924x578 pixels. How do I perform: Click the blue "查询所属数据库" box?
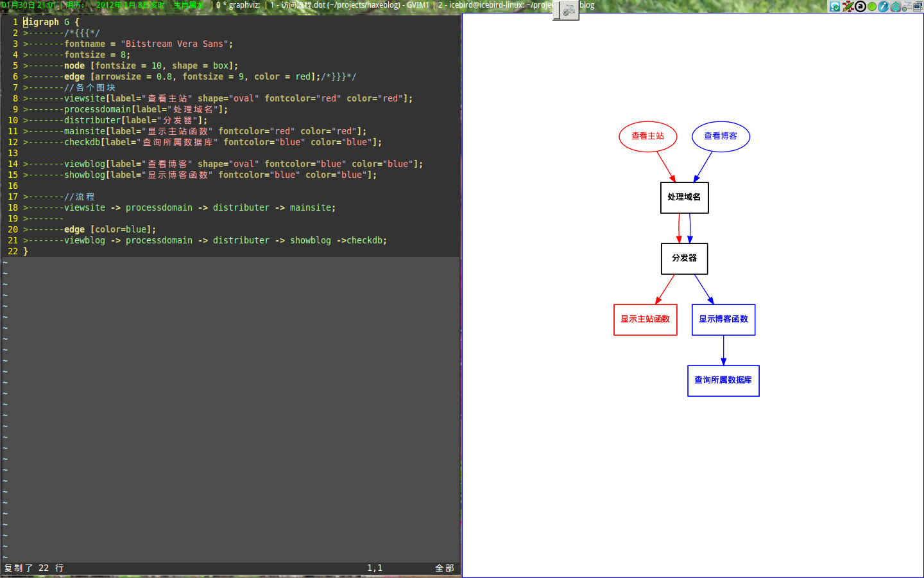point(723,380)
